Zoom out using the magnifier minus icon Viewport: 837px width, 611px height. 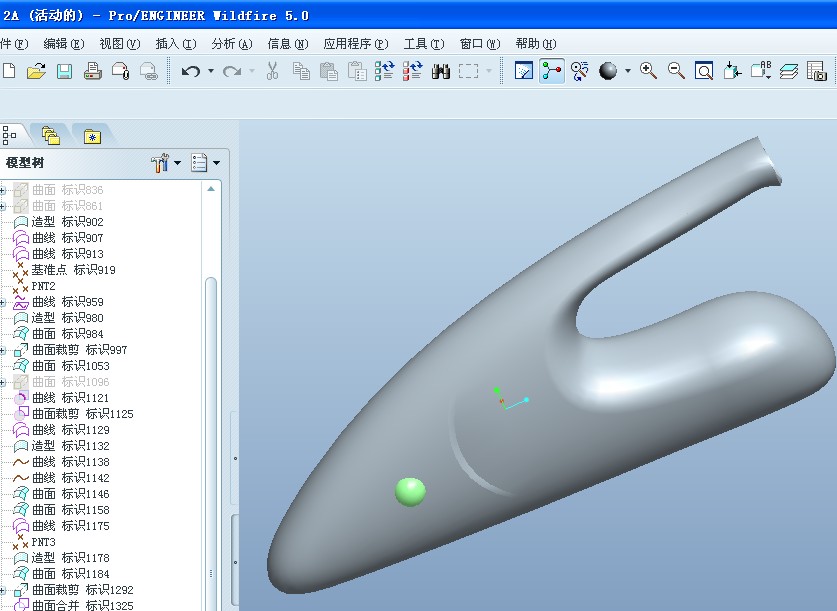click(676, 71)
